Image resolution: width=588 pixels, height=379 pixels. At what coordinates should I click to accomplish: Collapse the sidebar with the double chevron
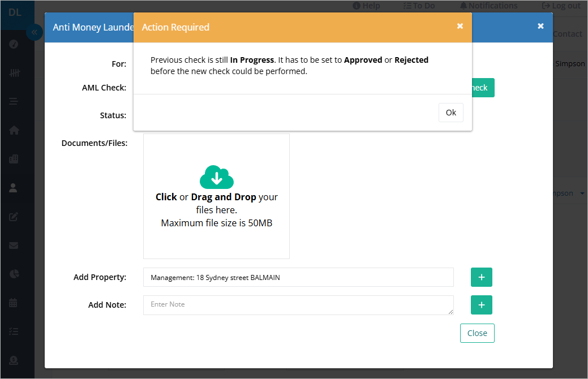(x=34, y=33)
